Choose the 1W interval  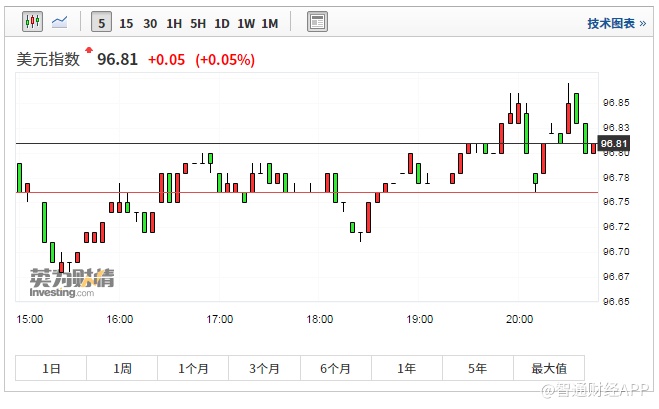[246, 22]
